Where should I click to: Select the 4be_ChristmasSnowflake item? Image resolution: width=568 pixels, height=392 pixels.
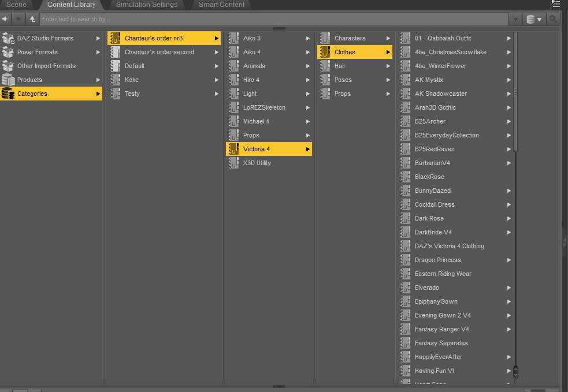coord(455,52)
